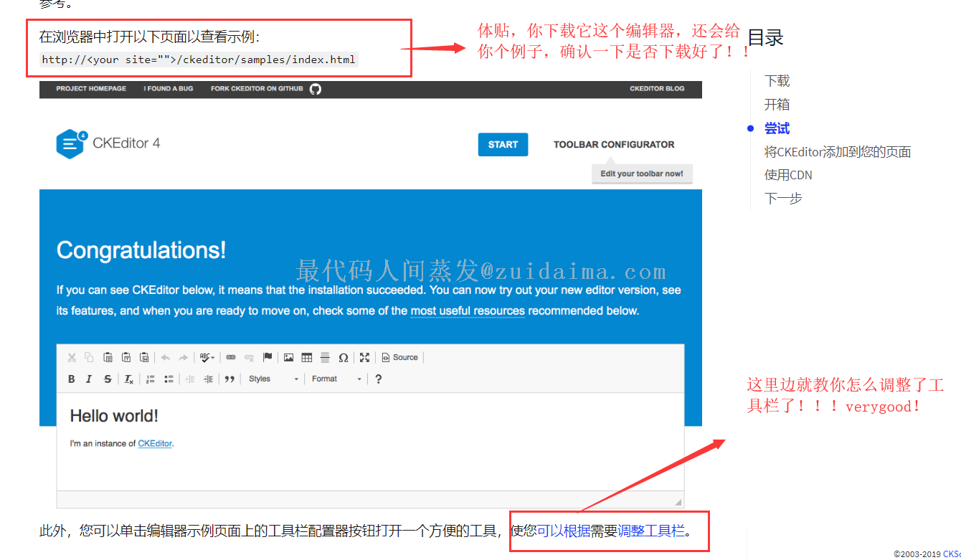Click the 调整工具栏 link
The height and width of the screenshot is (560, 961).
[x=652, y=531]
